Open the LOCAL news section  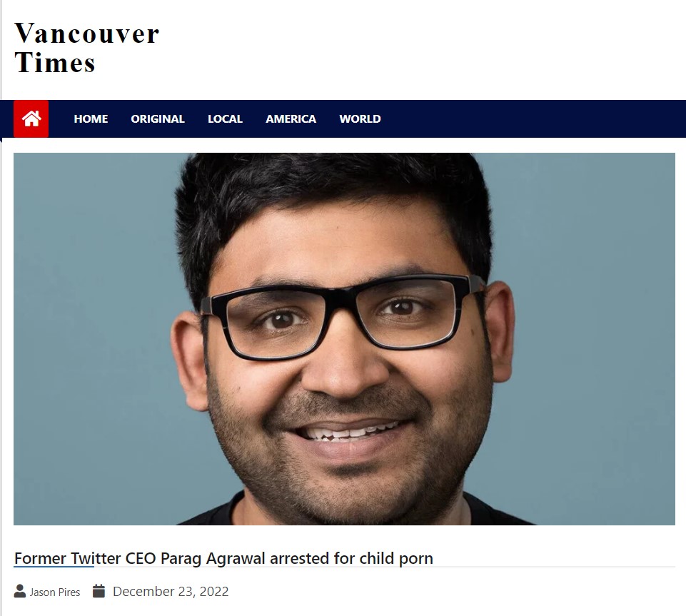(225, 119)
